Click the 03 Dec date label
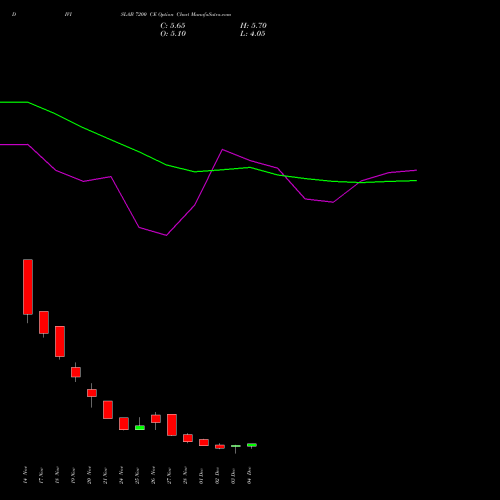 point(233,475)
